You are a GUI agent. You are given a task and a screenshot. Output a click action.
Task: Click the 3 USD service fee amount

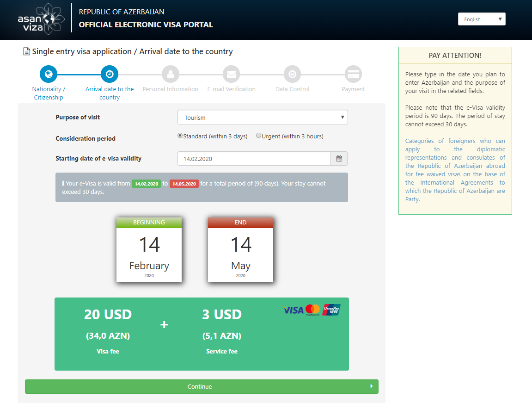click(x=222, y=314)
